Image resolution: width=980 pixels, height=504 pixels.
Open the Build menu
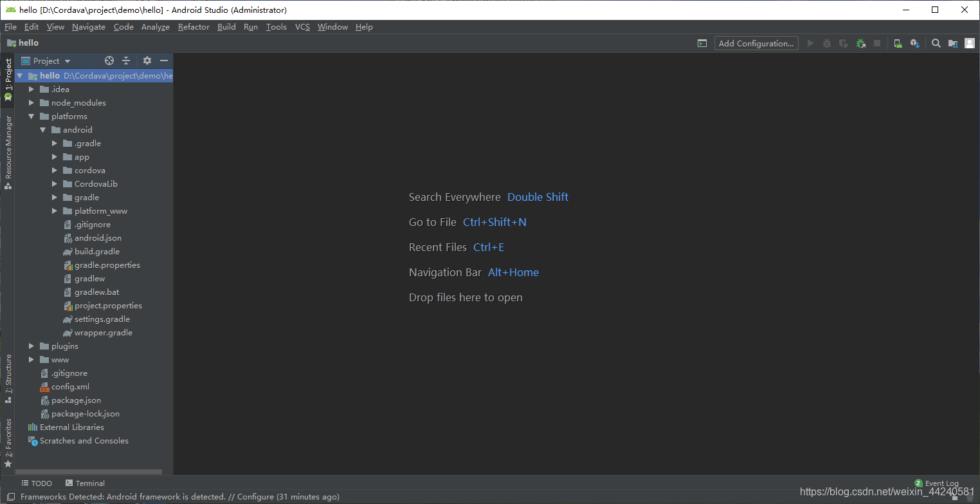tap(226, 26)
